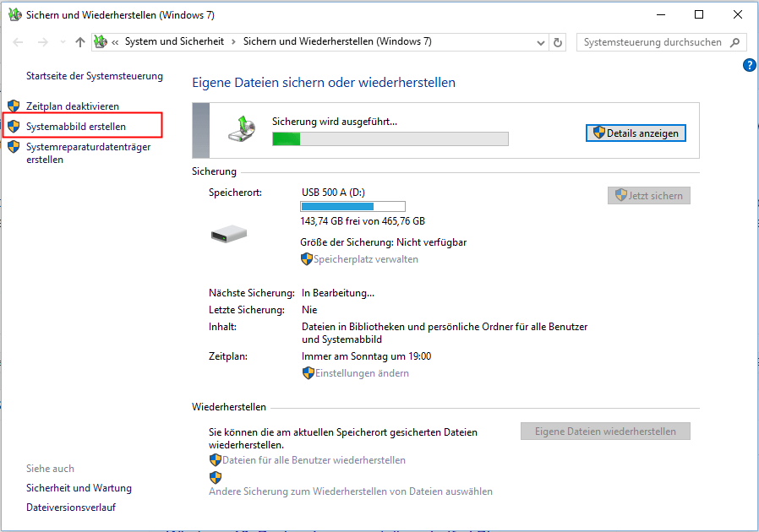Click the green backup progress bar
The height and width of the screenshot is (532, 759).
click(390, 138)
